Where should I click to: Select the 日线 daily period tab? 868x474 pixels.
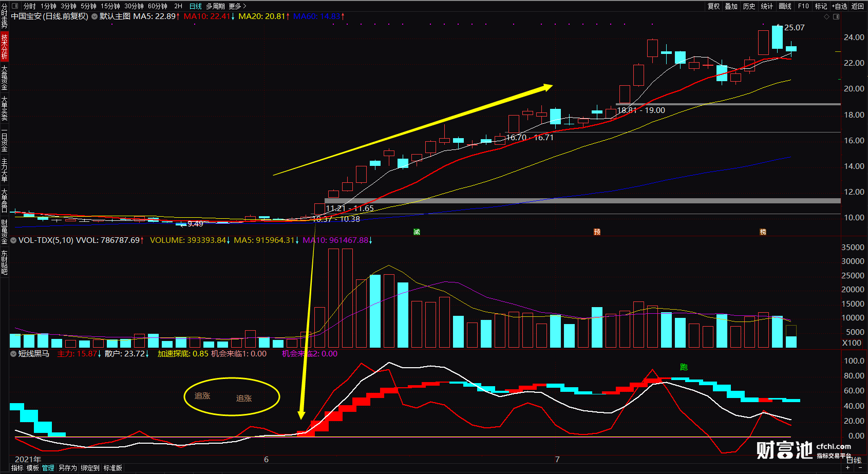coord(196,6)
